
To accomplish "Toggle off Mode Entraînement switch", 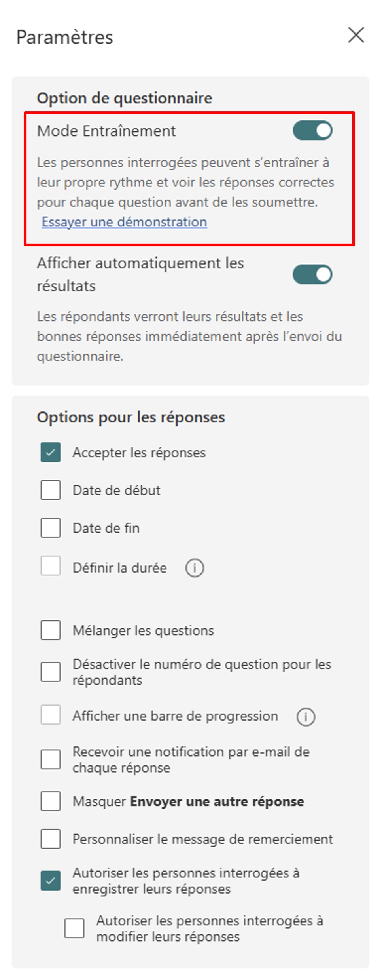I will pyautogui.click(x=312, y=131).
